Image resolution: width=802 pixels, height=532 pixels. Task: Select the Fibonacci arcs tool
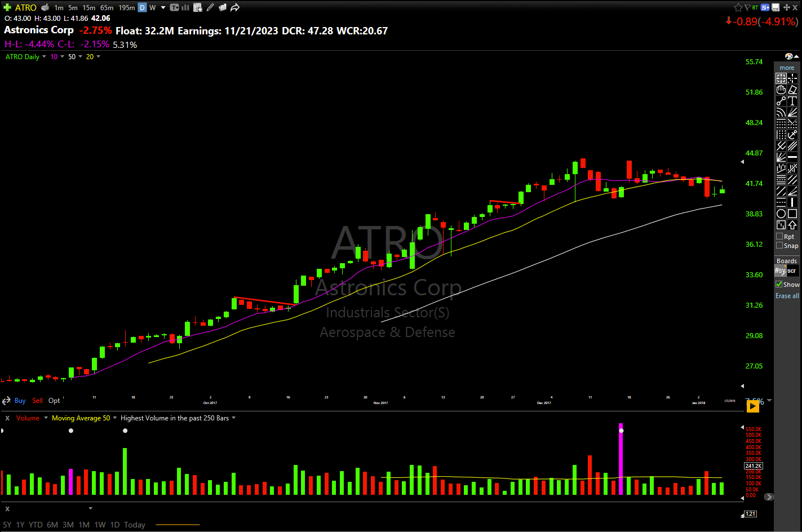click(781, 113)
